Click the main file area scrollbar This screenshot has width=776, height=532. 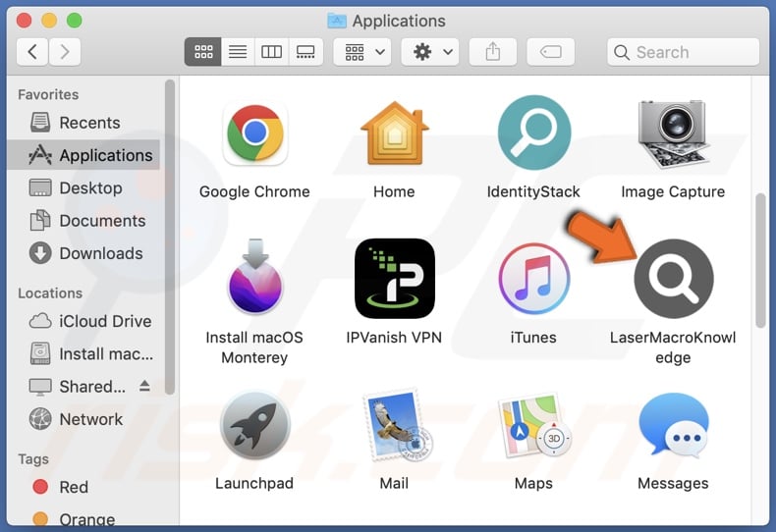(x=760, y=261)
